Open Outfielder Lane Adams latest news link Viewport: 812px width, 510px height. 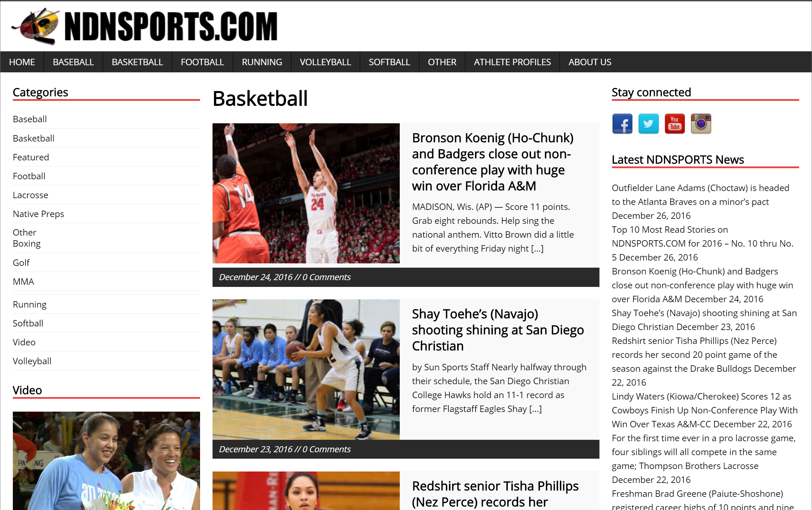[700, 195]
